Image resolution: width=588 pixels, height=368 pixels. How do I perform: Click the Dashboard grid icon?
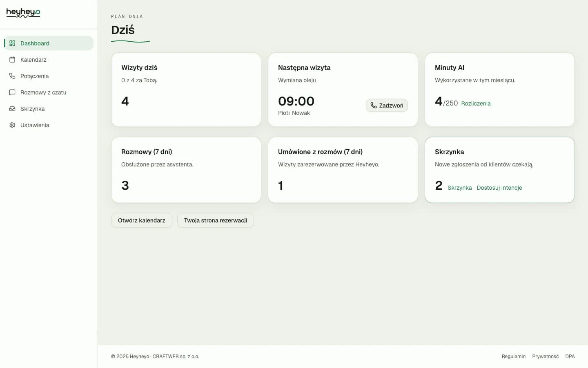pyautogui.click(x=12, y=43)
